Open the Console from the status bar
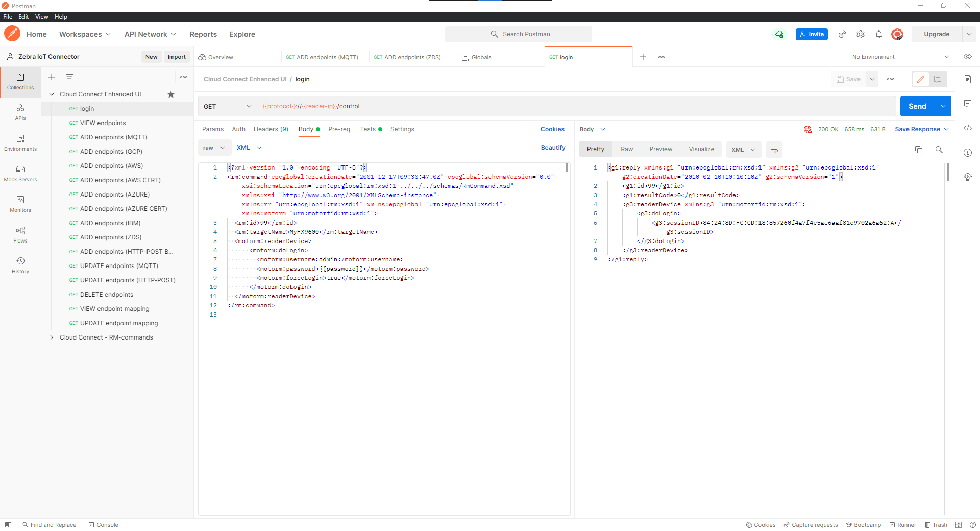This screenshot has height=531, width=980. [x=103, y=525]
